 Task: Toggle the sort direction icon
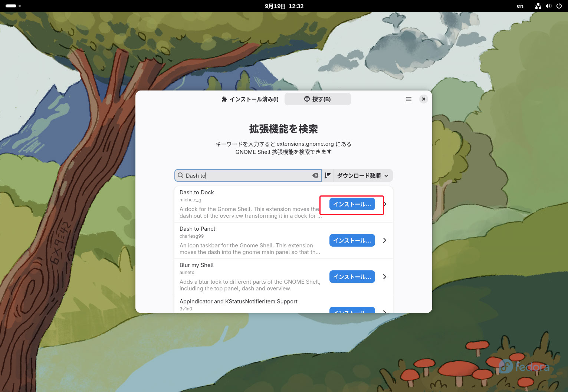pos(328,175)
